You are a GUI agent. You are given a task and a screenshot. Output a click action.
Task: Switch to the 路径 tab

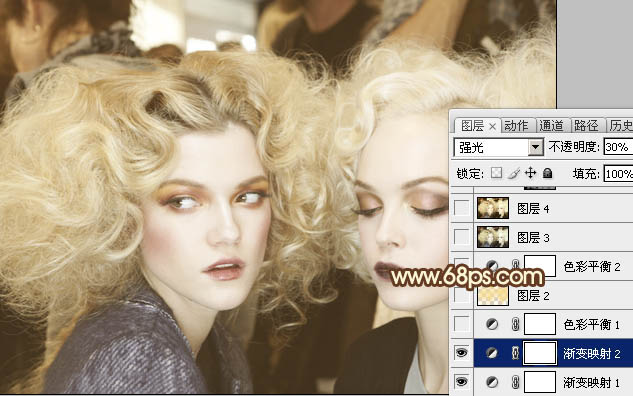click(x=586, y=126)
